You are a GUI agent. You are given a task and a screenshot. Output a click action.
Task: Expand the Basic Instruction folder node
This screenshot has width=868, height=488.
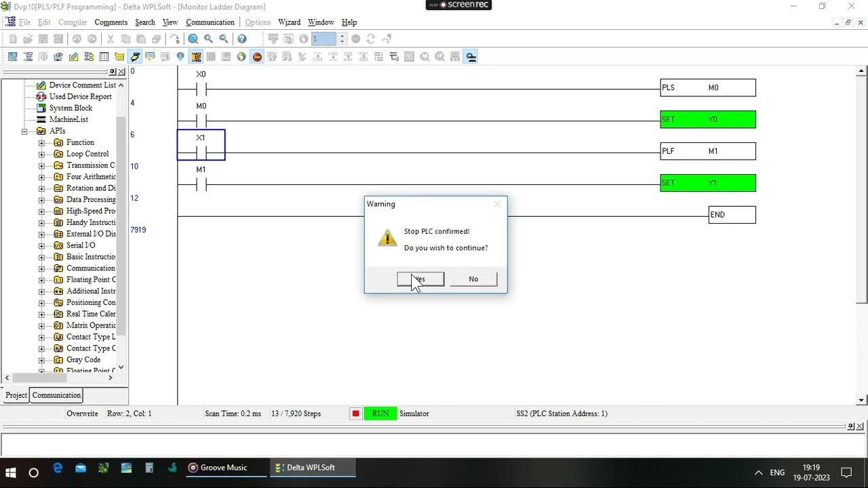41,257
